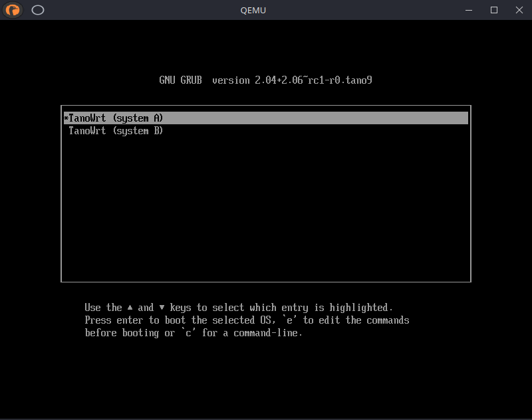This screenshot has width=532, height=420.
Task: Click the 'Use the ▲ and ▼ keys' help line
Action: pos(239,308)
